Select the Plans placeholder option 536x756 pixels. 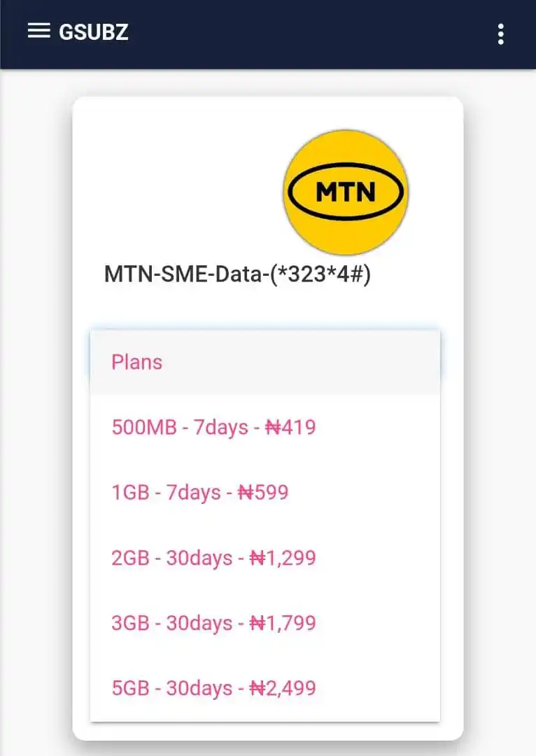(265, 362)
